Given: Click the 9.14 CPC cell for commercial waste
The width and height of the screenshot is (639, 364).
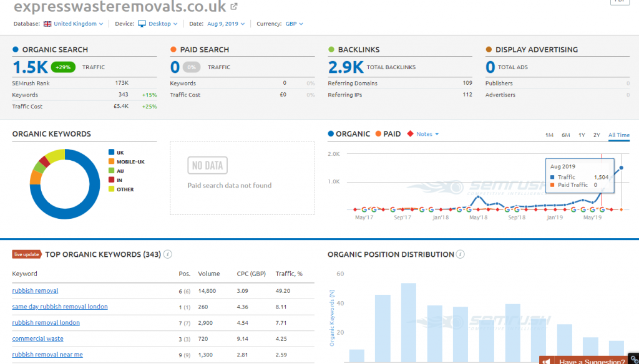Looking at the screenshot, I should click(x=243, y=338).
